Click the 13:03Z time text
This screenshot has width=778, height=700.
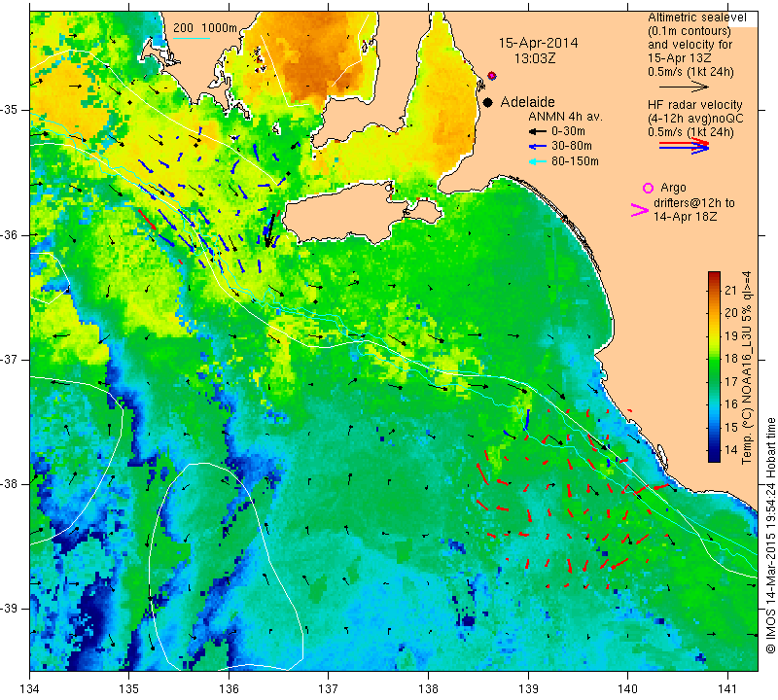[x=535, y=58]
